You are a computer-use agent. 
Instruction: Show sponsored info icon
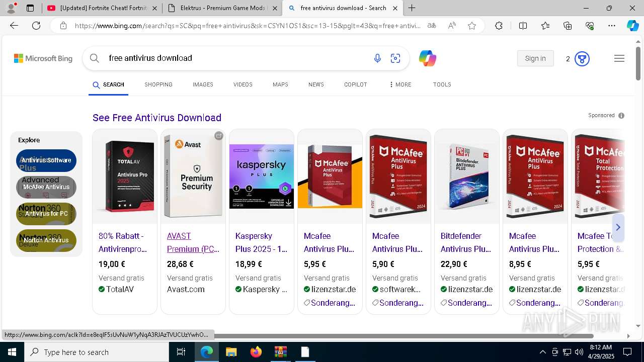point(621,116)
